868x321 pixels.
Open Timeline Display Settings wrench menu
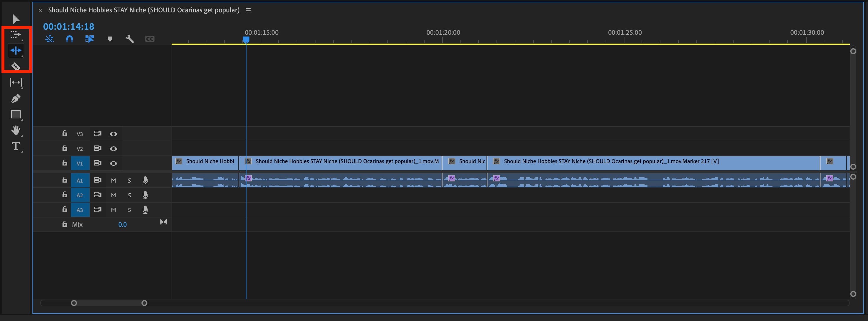coord(130,39)
